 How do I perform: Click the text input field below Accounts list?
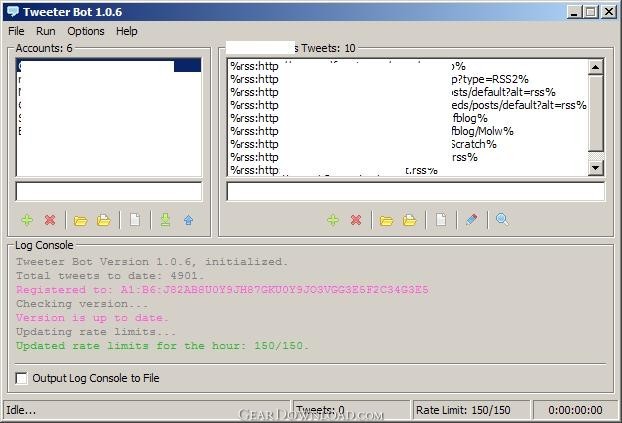[109, 191]
